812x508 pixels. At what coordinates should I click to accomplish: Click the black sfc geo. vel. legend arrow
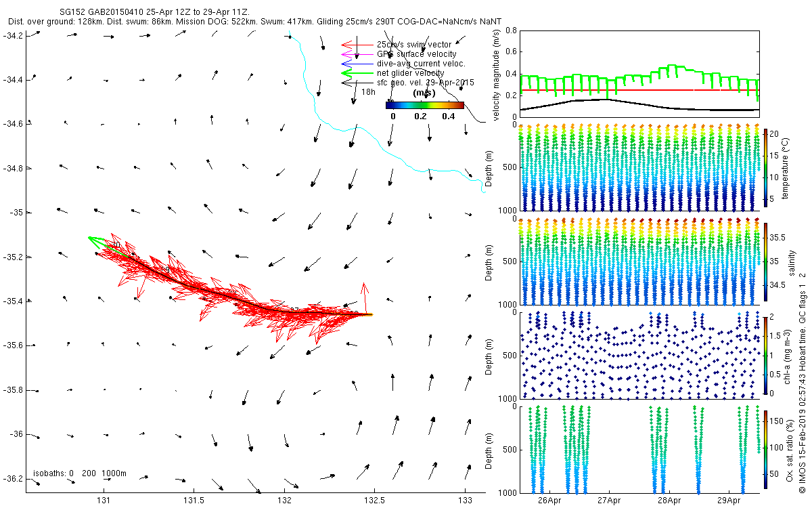coord(357,82)
